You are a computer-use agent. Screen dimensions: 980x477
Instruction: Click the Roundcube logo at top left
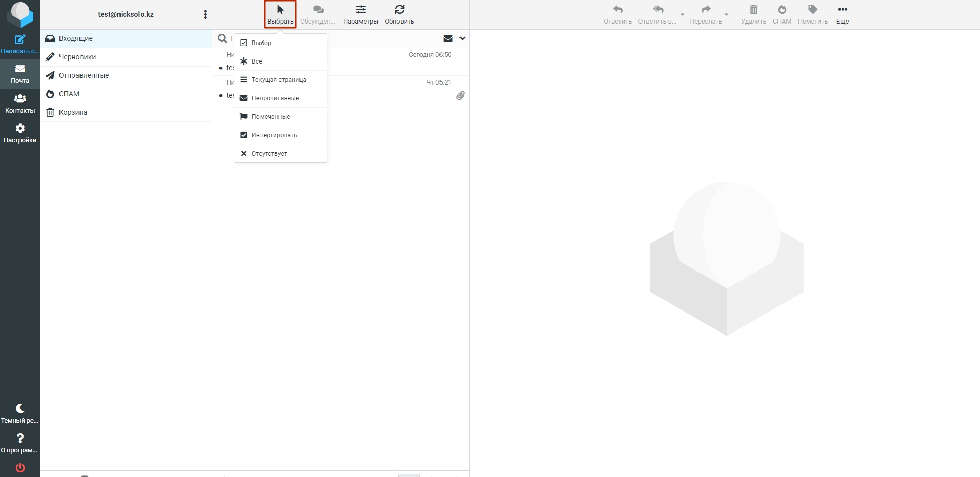tap(20, 14)
